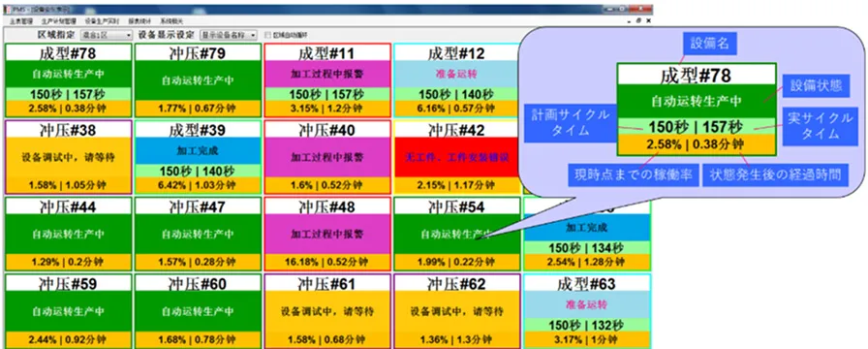Click the 1.29% | 0.2分钟 rate text
This screenshot has height=349, width=868.
coord(68,262)
